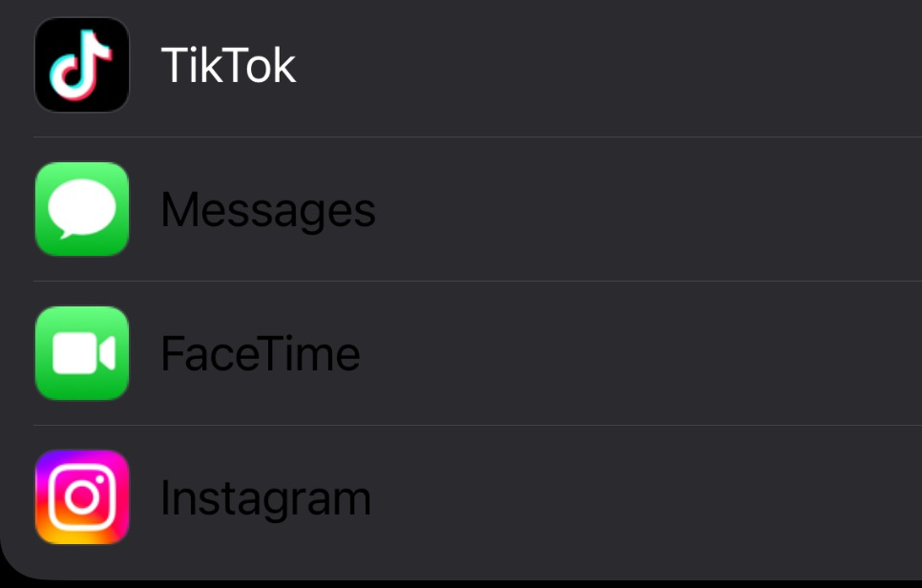Choose the Instagram text label
The width and height of the screenshot is (922, 588).
pos(265,498)
